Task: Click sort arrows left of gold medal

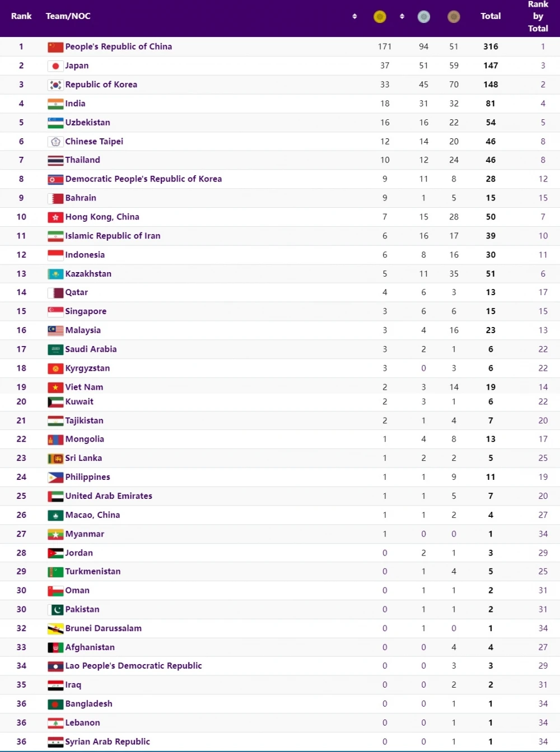Action: pyautogui.click(x=354, y=17)
